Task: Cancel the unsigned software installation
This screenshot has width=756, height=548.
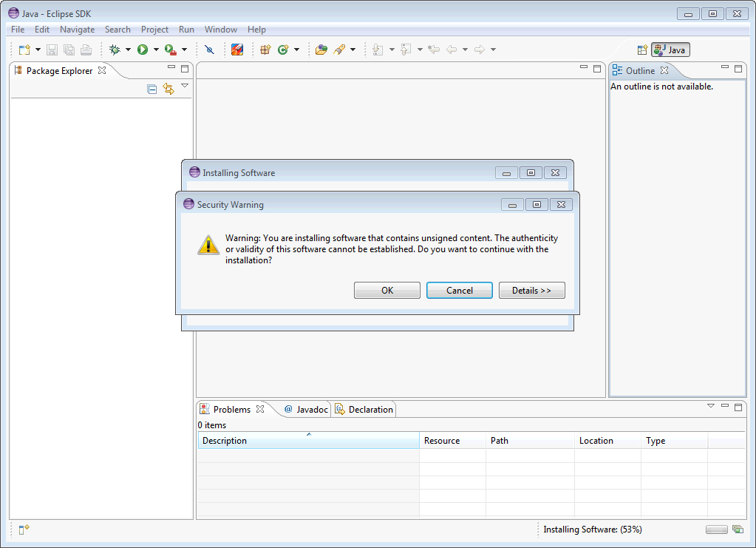Action: click(459, 291)
